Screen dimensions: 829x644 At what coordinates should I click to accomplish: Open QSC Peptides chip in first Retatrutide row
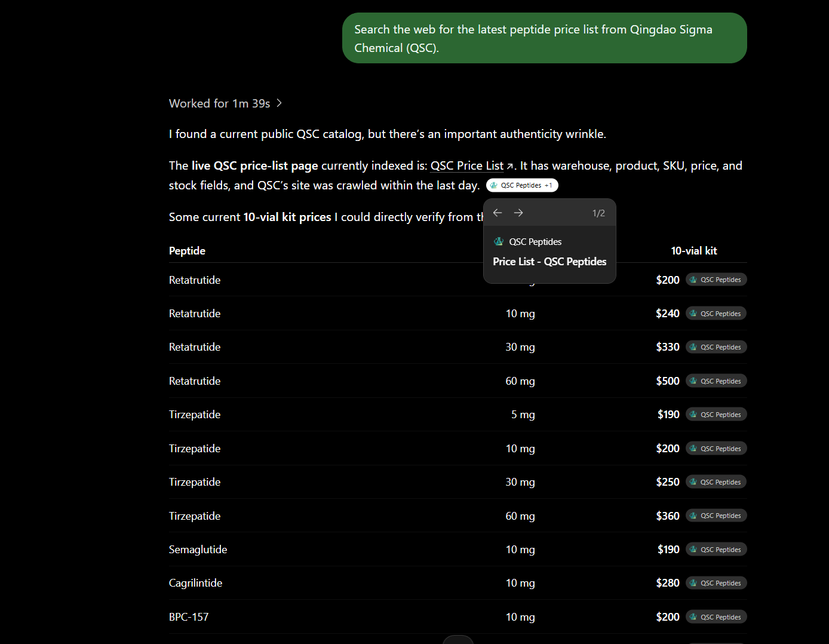[x=716, y=280]
